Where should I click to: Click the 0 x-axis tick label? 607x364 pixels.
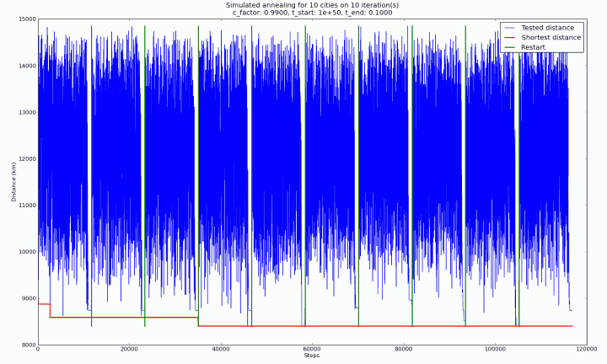click(x=38, y=349)
